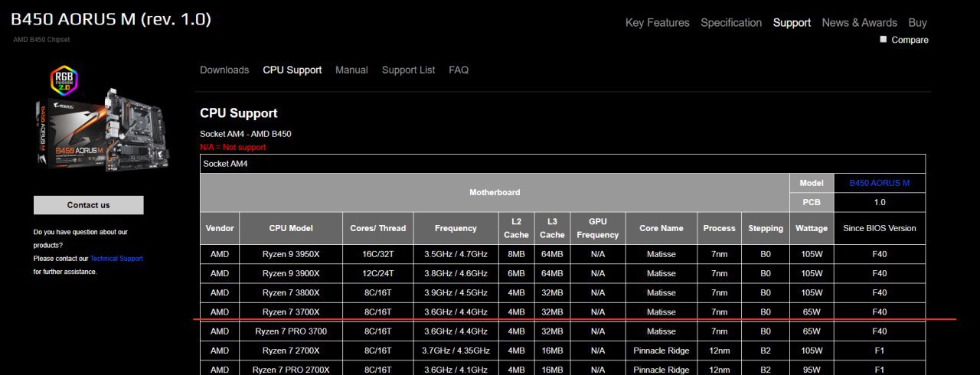Open the FAQ tab
Viewport: 980px width, 375px height.
point(459,70)
